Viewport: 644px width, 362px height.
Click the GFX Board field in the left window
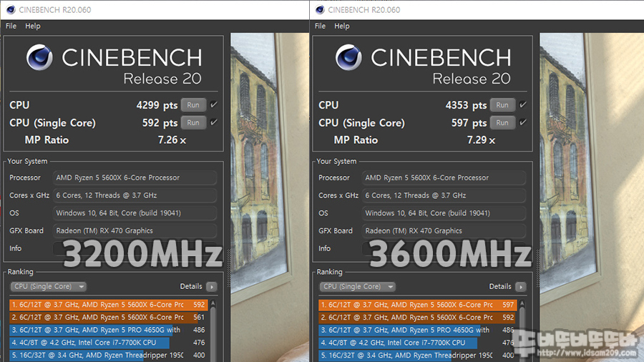pos(135,230)
